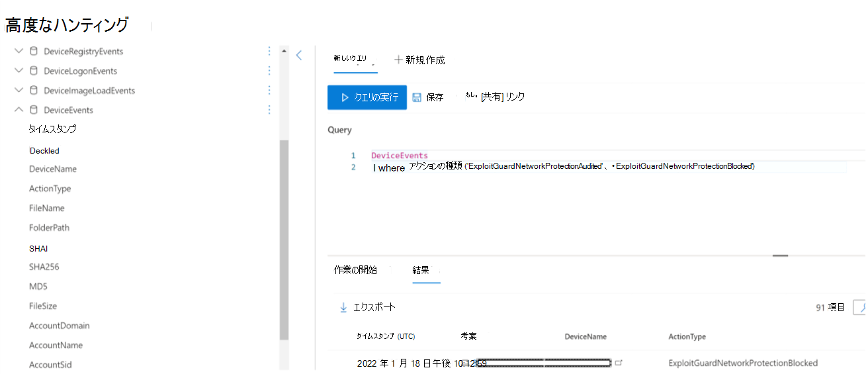
Task: Click the [共有]リンク share link
Action: pyautogui.click(x=503, y=97)
